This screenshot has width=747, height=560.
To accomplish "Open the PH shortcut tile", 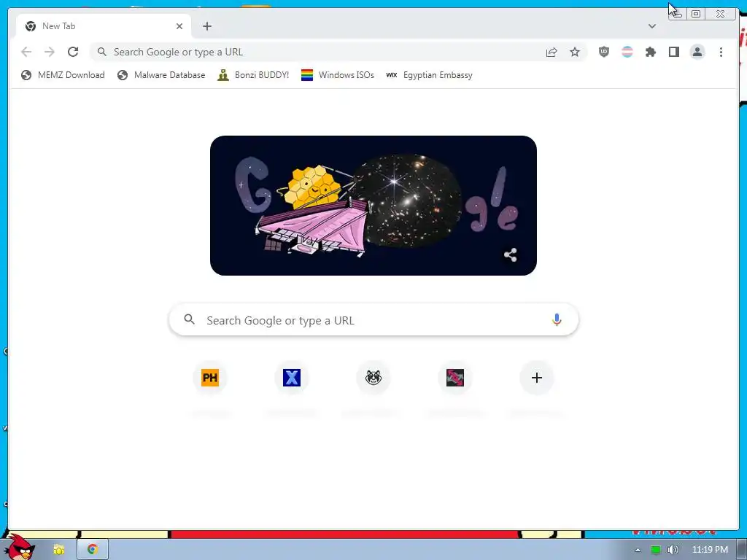I will pyautogui.click(x=210, y=378).
